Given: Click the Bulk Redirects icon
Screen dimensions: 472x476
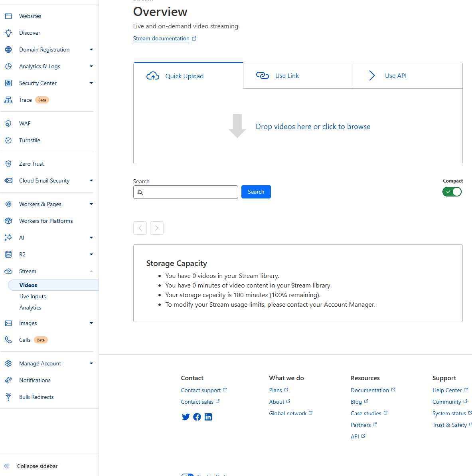Looking at the screenshot, I should point(8,397).
